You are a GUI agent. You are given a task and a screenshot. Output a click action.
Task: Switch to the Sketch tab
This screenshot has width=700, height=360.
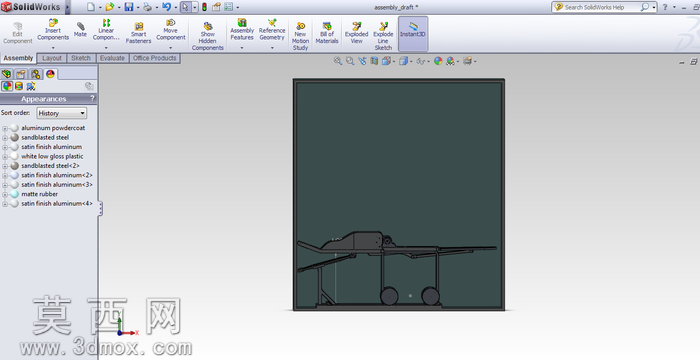point(81,58)
